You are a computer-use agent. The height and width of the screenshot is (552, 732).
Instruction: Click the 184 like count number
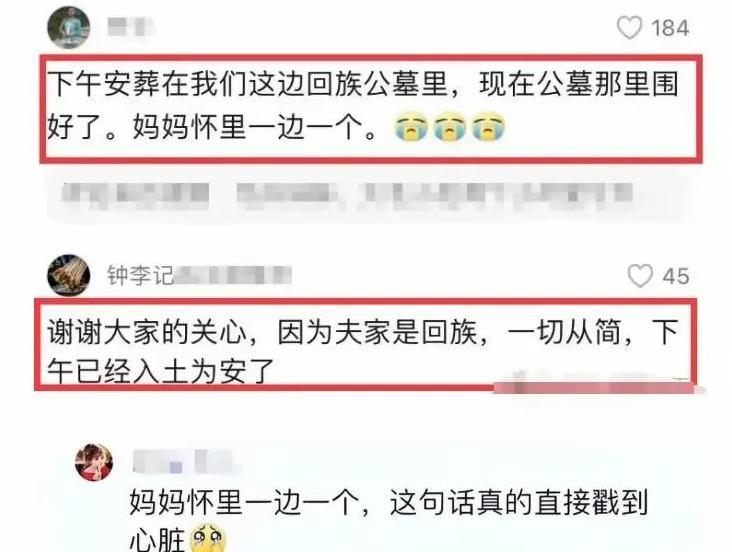pyautogui.click(x=670, y=28)
